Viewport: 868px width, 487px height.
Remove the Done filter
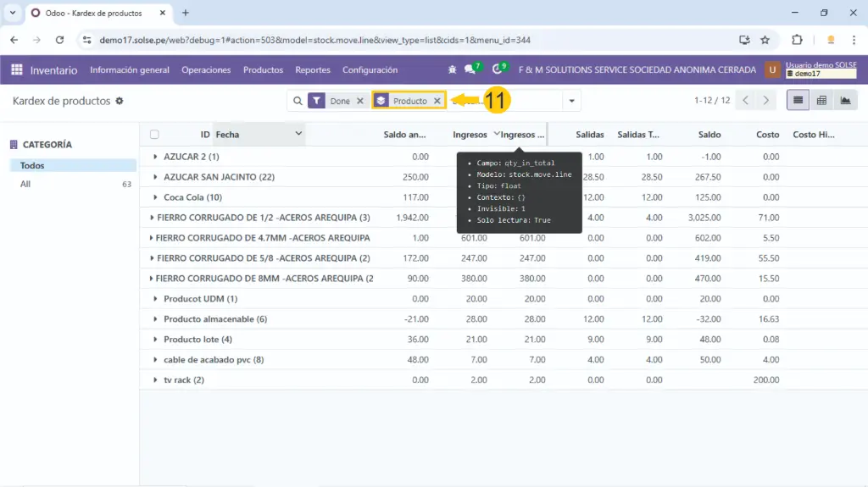[x=360, y=101]
